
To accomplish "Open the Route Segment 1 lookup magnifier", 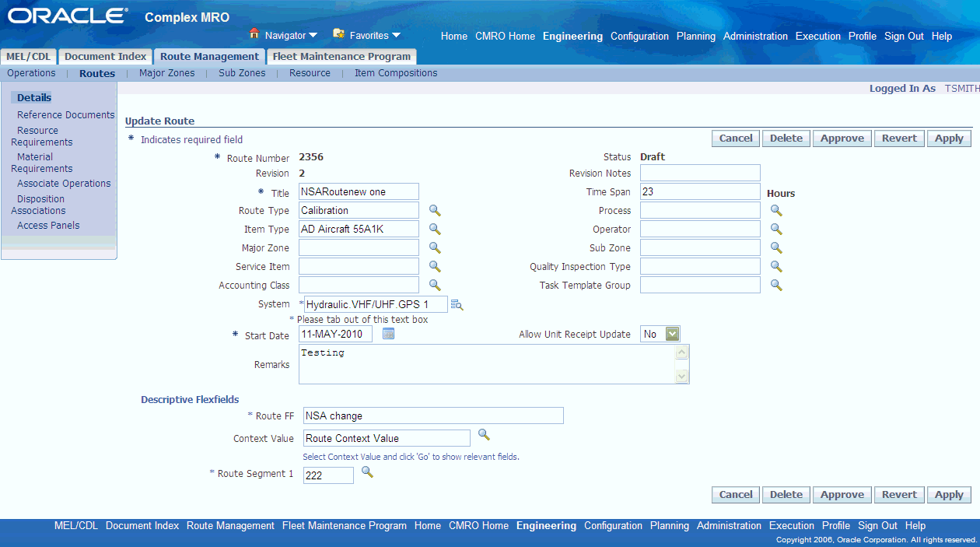I will [367, 472].
